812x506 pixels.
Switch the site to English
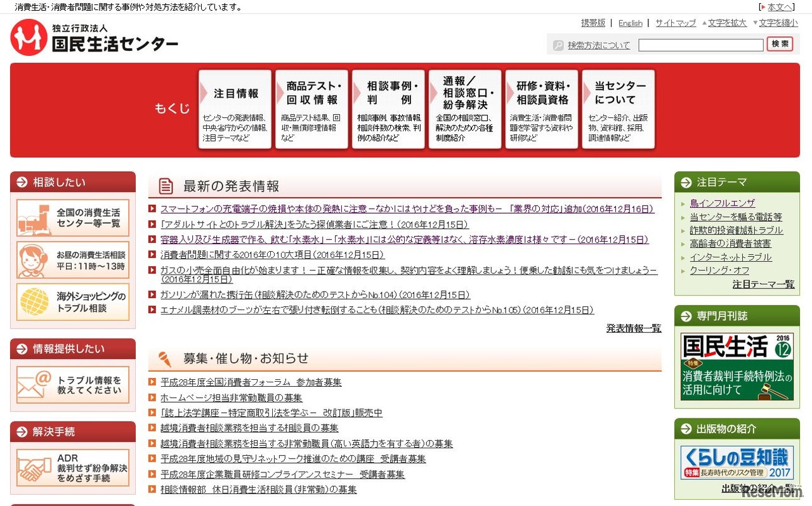coord(630,23)
